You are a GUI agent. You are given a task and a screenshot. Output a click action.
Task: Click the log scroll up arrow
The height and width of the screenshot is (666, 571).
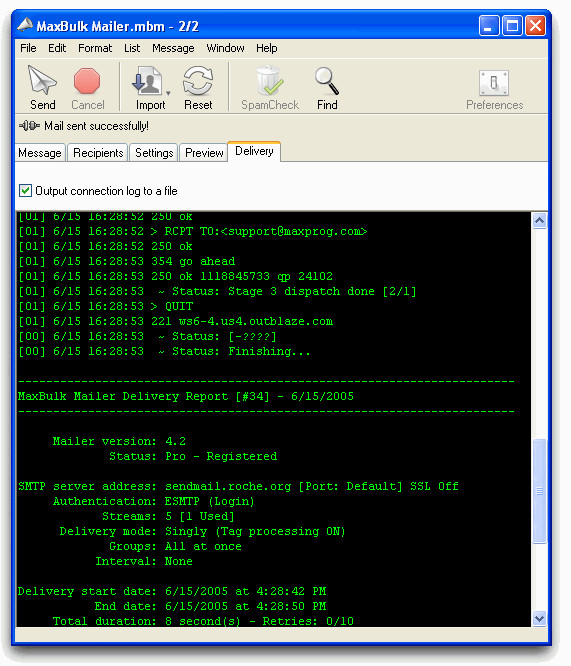click(540, 220)
